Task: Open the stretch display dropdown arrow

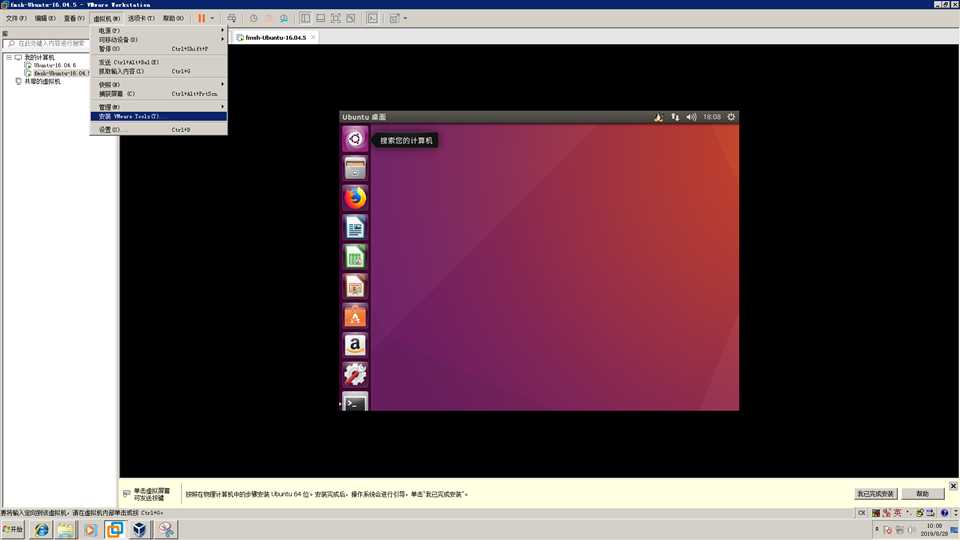Action: pos(405,18)
